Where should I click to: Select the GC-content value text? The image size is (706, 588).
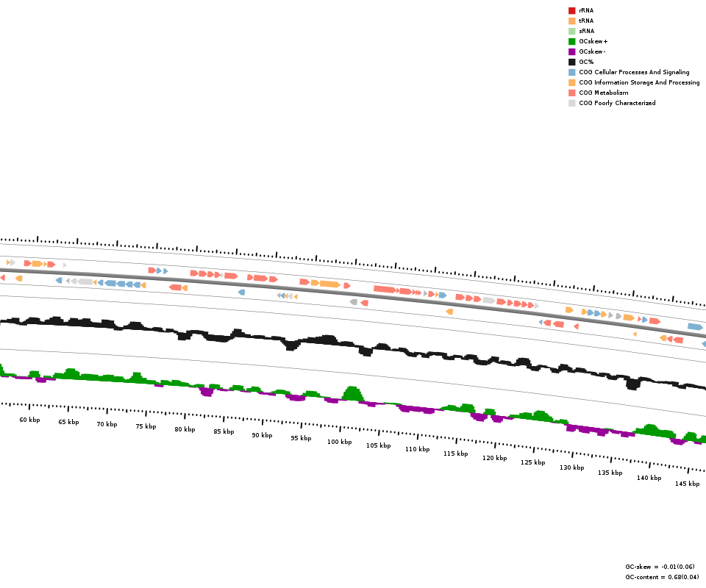tap(662, 577)
